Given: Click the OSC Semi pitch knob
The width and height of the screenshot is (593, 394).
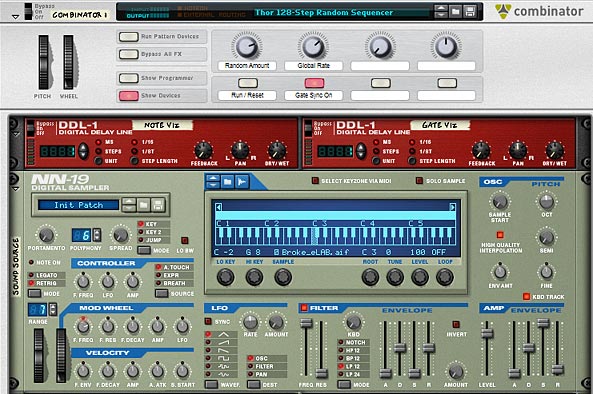Looking at the screenshot, I should 546,237.
